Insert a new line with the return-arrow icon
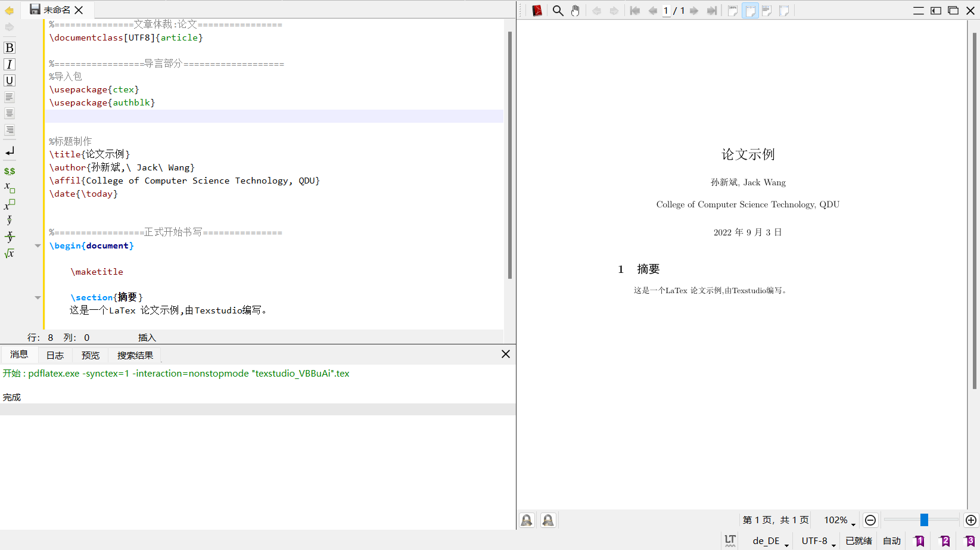Screen dimensions: 980x550 (x=10, y=151)
